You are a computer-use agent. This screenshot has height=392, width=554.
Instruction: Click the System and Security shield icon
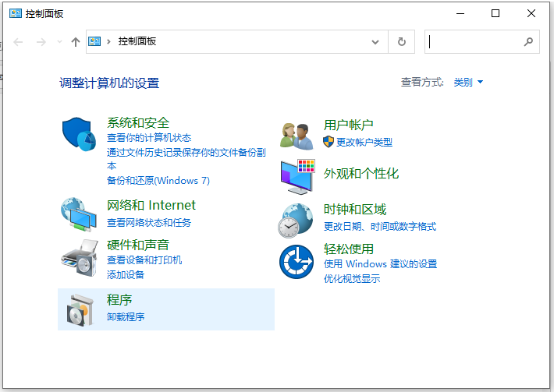(x=78, y=133)
